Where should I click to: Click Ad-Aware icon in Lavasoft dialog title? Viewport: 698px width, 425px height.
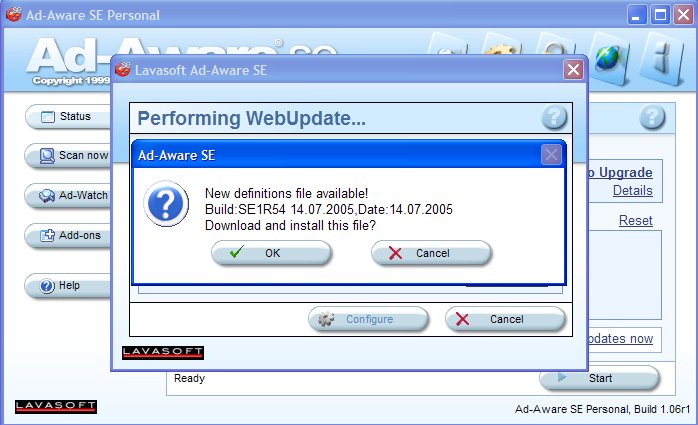point(122,69)
